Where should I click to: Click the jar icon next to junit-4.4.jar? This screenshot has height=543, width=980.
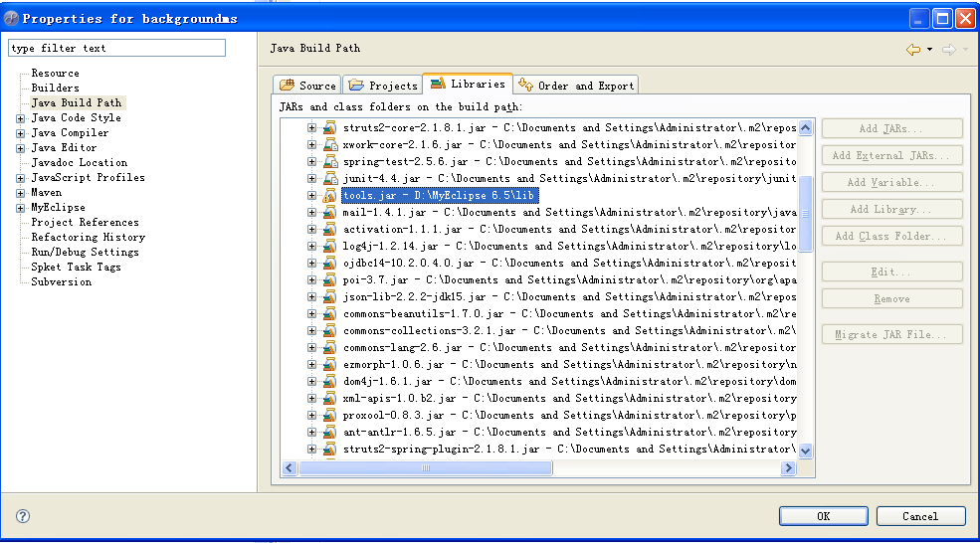(329, 179)
